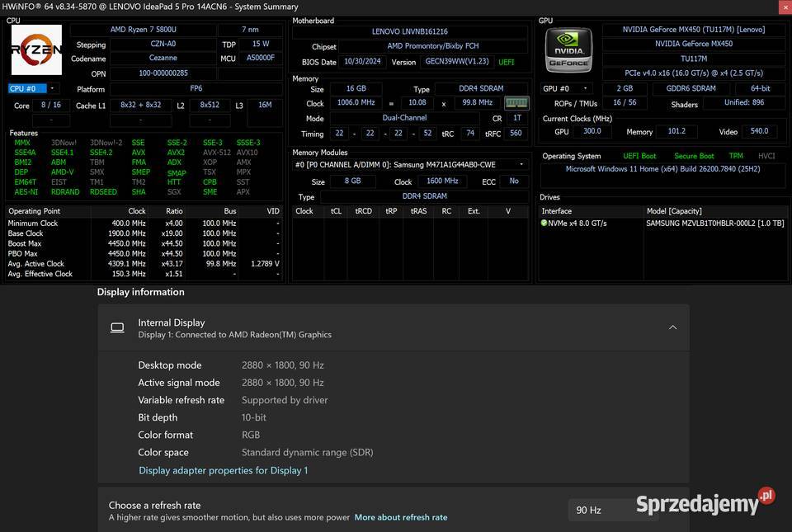Open the CPU #0 selector dropdown

(52, 88)
